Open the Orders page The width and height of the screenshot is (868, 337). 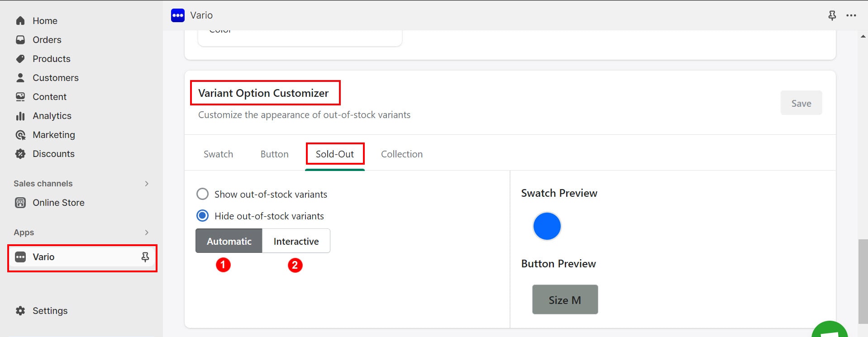tap(47, 40)
